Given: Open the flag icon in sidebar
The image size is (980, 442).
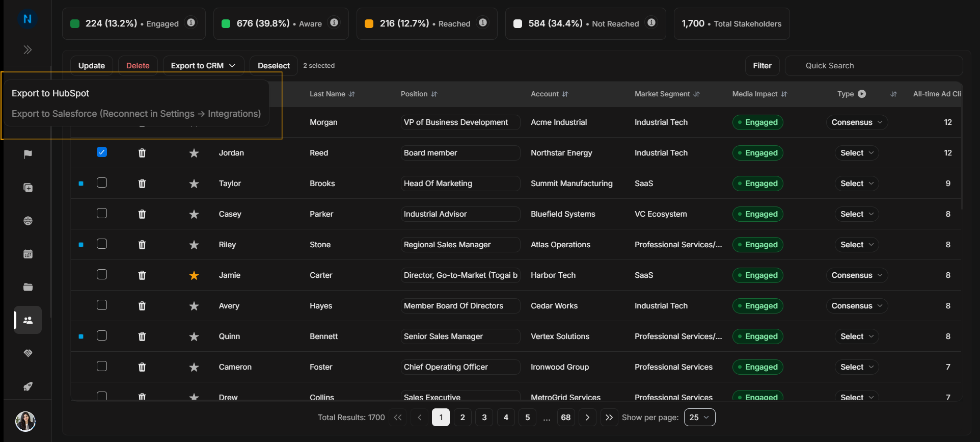Looking at the screenshot, I should click(x=28, y=154).
